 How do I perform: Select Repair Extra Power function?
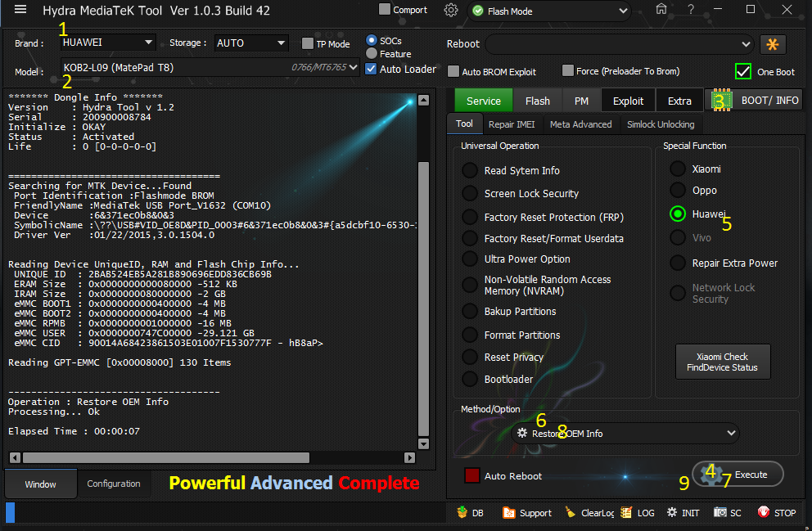click(678, 263)
